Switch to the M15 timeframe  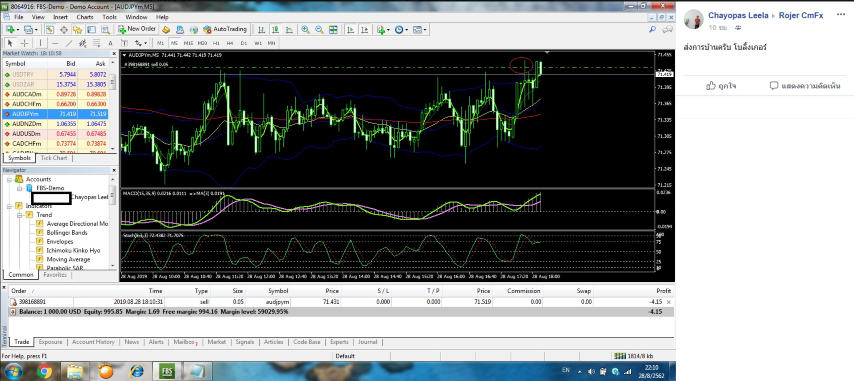click(188, 43)
